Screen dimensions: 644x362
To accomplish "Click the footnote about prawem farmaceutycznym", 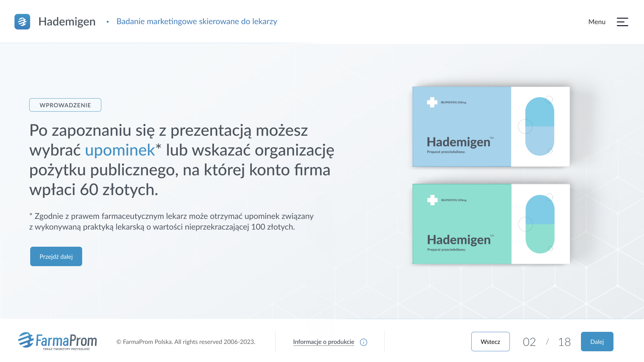I will coord(171,222).
